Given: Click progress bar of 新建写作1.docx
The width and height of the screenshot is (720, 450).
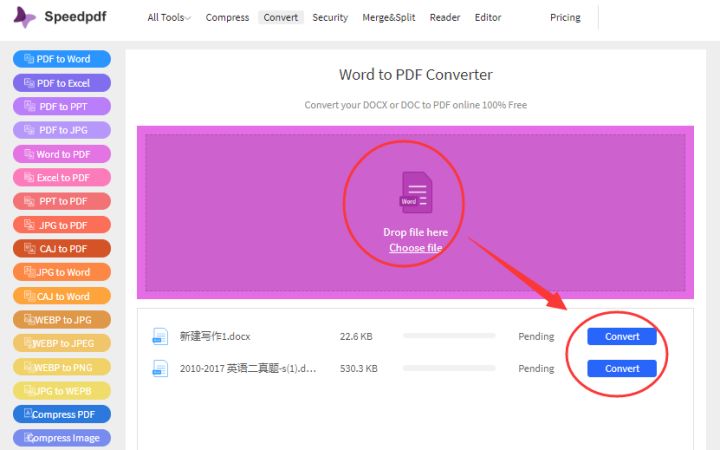Looking at the screenshot, I should pos(449,336).
